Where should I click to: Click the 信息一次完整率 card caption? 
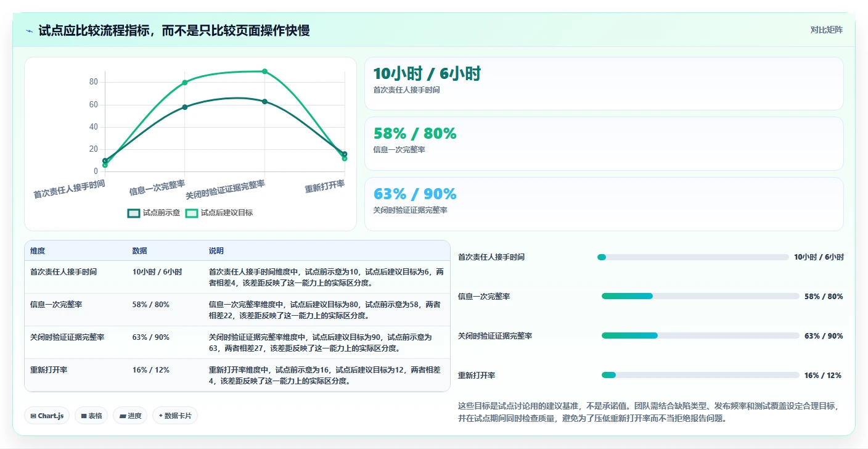(x=399, y=150)
